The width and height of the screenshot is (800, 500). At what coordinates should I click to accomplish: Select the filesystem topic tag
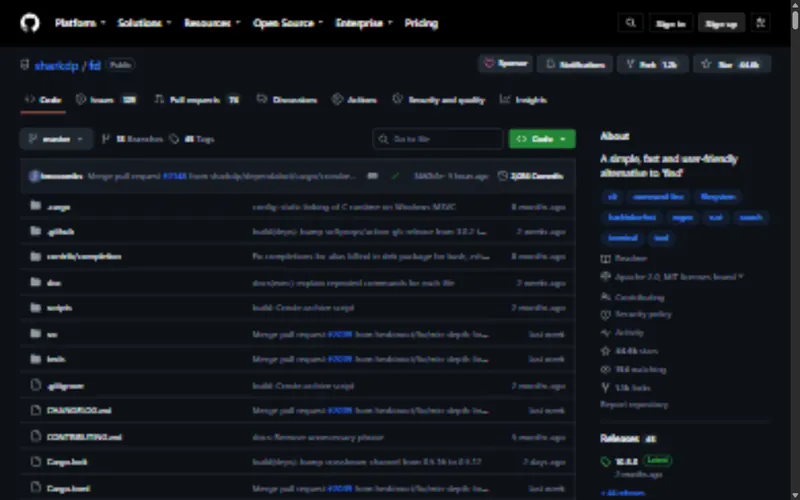click(x=718, y=197)
